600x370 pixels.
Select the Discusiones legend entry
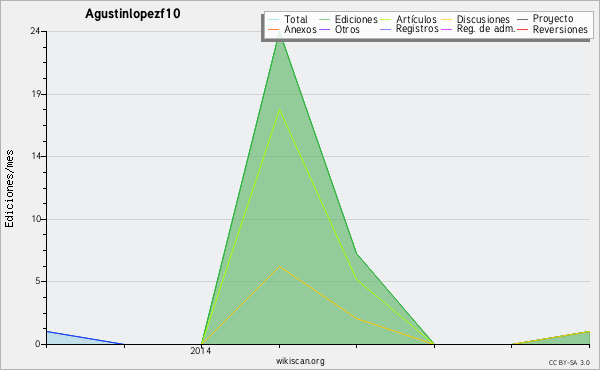(x=483, y=19)
